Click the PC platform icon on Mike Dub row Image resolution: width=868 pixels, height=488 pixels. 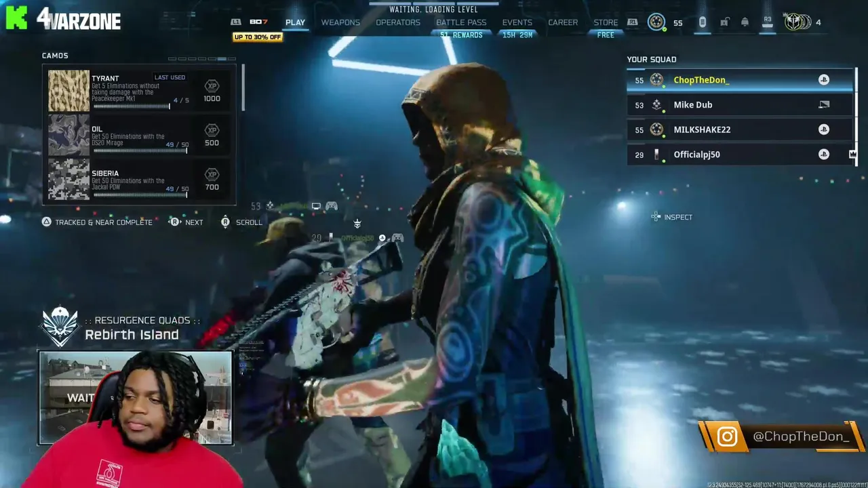coord(824,105)
